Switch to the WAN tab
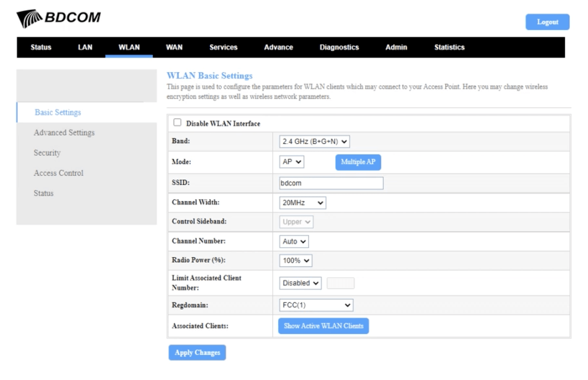Screen dimensions: 588x380 coord(174,47)
